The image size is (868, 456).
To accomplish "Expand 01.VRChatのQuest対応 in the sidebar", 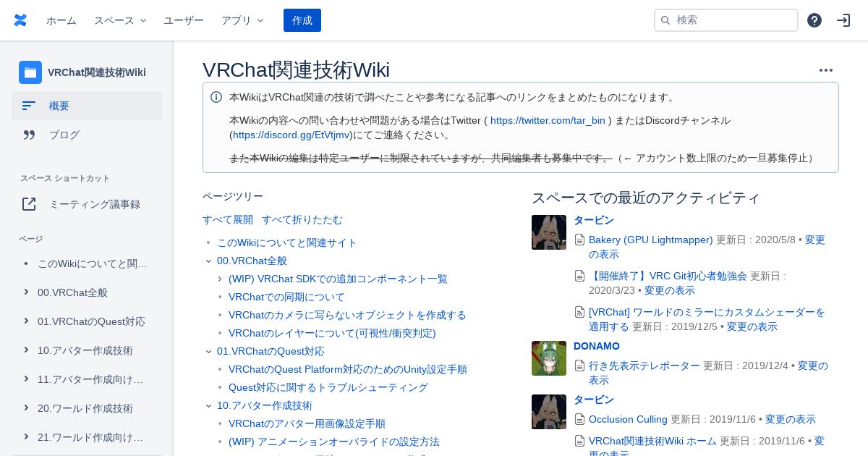I will tap(26, 321).
